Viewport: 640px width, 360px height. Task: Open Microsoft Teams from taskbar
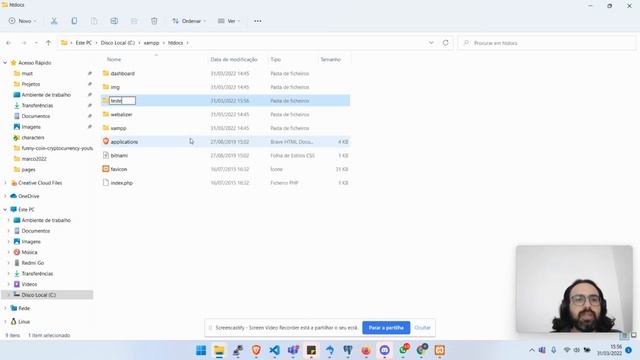(293, 350)
